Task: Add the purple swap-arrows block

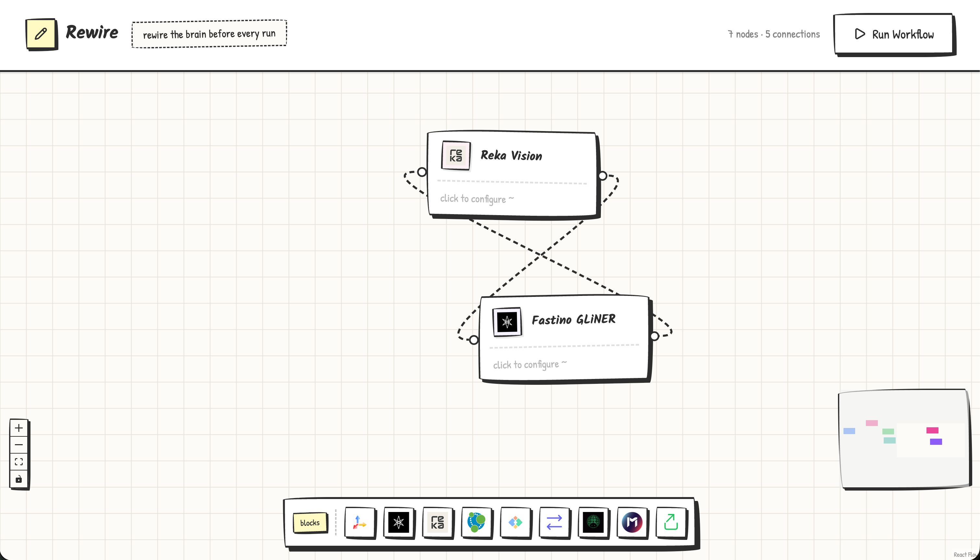Action: pos(554,522)
